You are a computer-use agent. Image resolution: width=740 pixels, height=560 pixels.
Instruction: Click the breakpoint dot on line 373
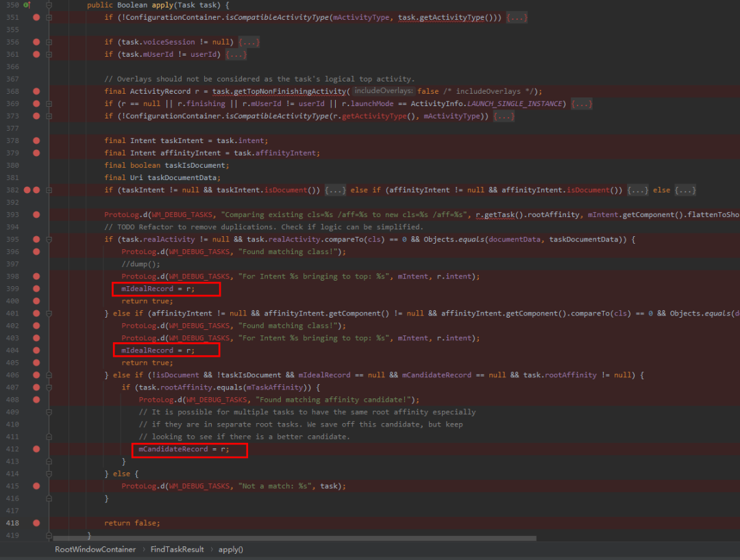pyautogui.click(x=36, y=116)
